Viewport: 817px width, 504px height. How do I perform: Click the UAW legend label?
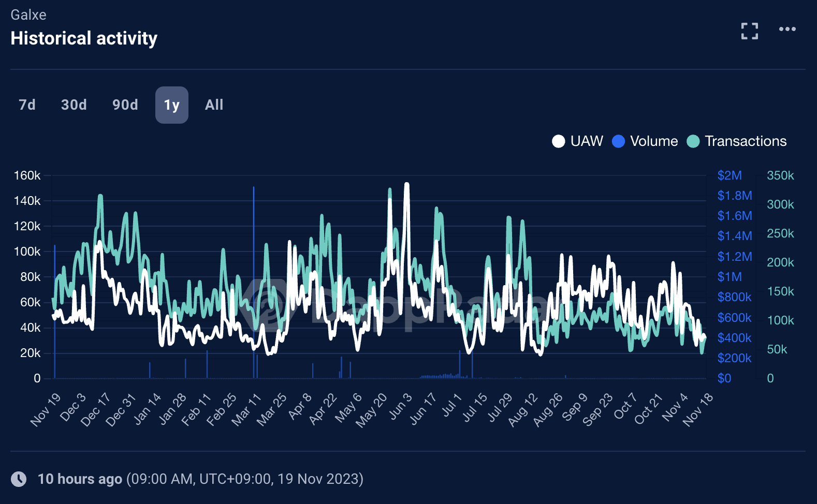(x=587, y=141)
